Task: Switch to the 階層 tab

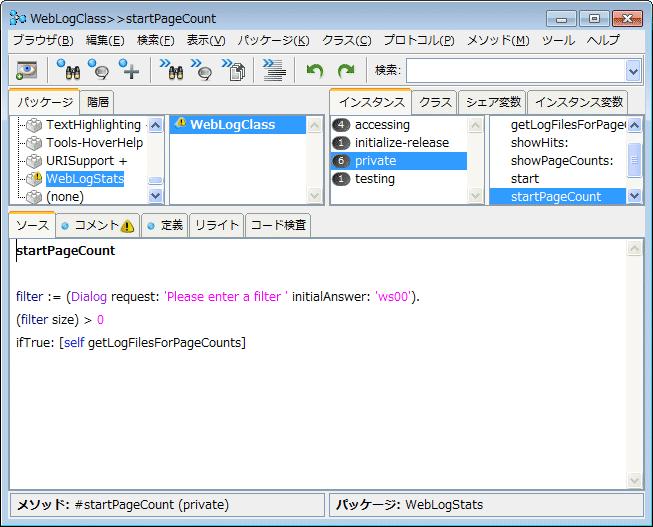Action: tap(98, 102)
